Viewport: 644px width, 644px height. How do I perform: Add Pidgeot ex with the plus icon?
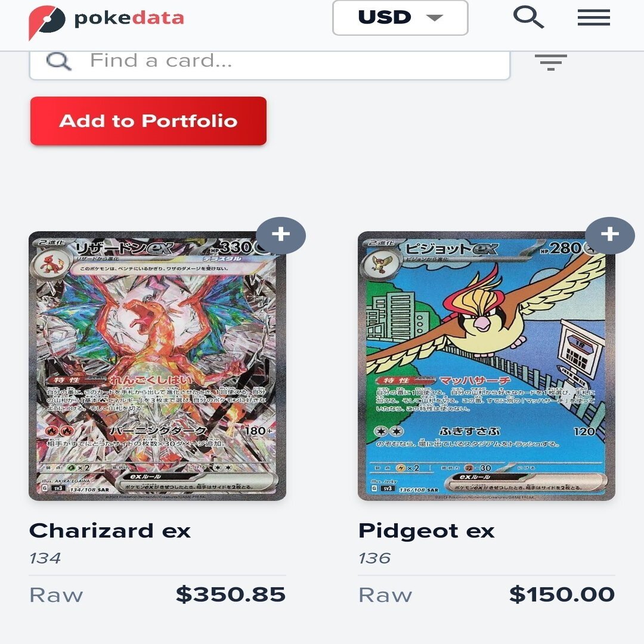pyautogui.click(x=610, y=236)
